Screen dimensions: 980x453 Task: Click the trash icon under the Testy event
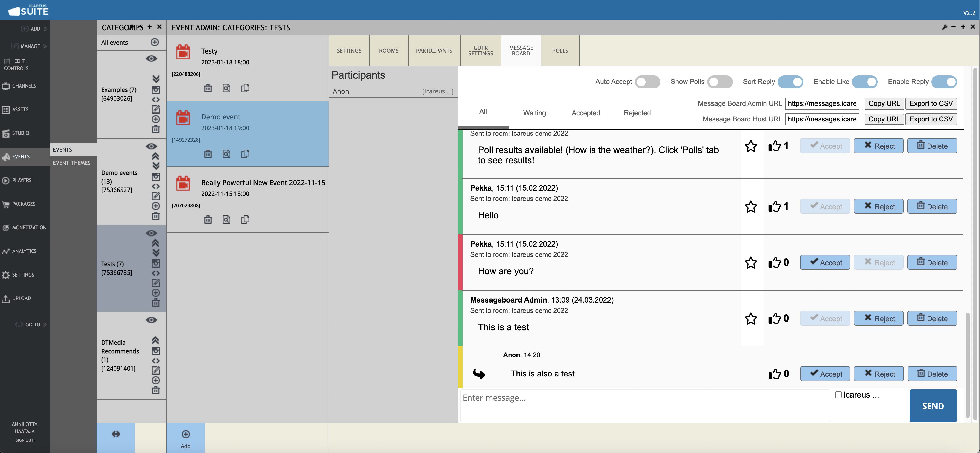click(208, 88)
